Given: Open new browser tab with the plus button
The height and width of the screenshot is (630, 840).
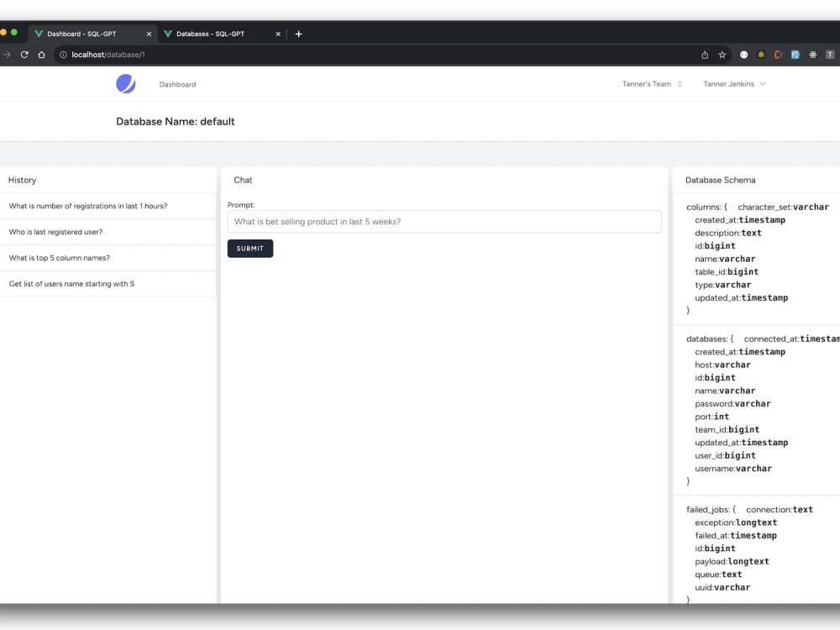Looking at the screenshot, I should point(298,34).
